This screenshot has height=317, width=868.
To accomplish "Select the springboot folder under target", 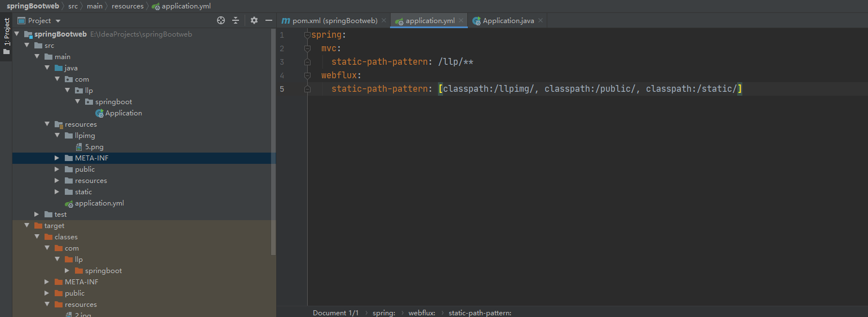I will tap(103, 271).
